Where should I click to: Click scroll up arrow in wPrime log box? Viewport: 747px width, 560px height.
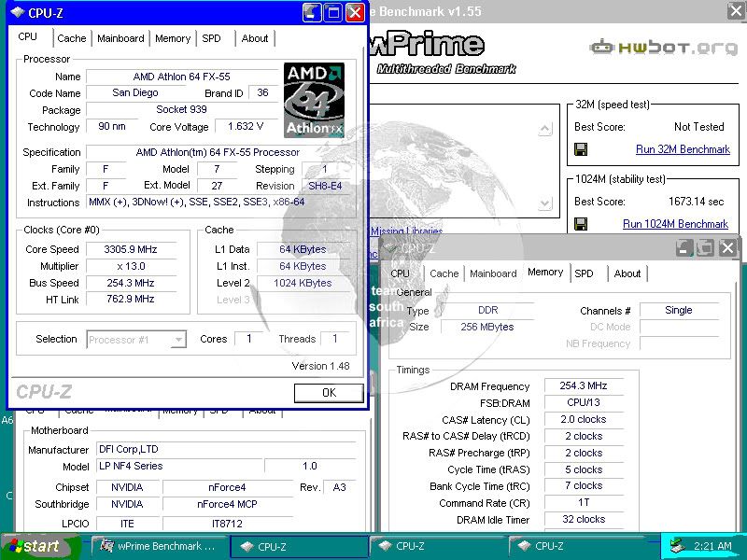(545, 129)
